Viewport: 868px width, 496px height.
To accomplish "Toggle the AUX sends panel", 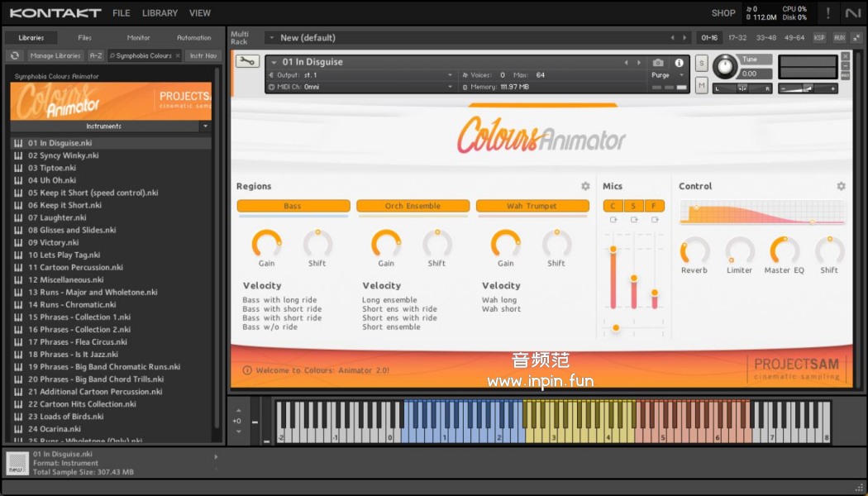I will pos(839,38).
